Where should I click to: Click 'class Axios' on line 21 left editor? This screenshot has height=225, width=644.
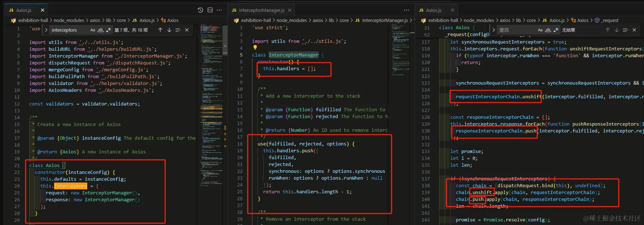pos(44,165)
